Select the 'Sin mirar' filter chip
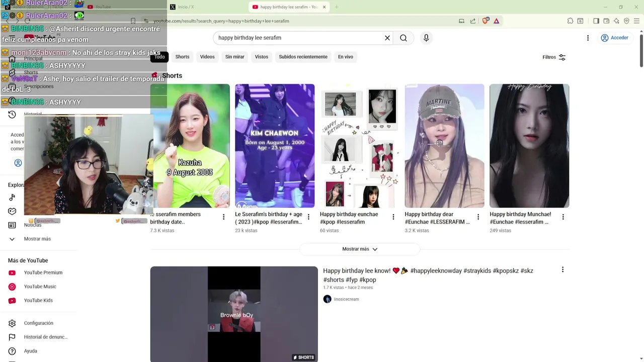Image resolution: width=644 pixels, height=362 pixels. pyautogui.click(x=234, y=57)
